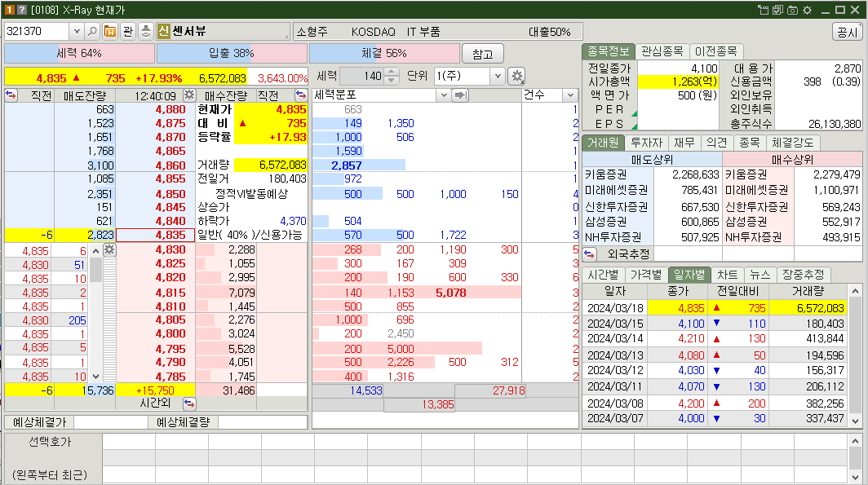
Task: Increase 세력 value with up stepper
Action: click(x=392, y=72)
